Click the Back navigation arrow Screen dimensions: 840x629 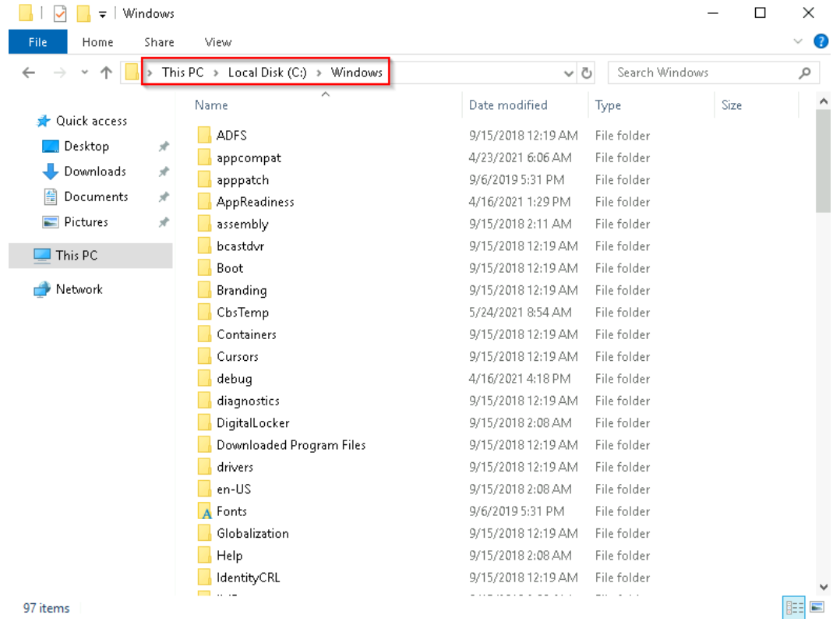tap(28, 73)
